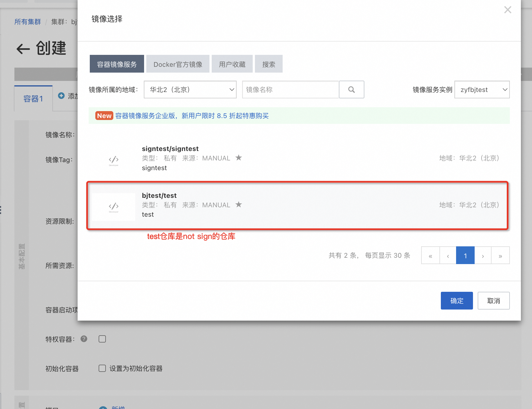Viewport: 532px width, 409px height.
Task: Select the 搜索 tab
Action: pos(268,64)
